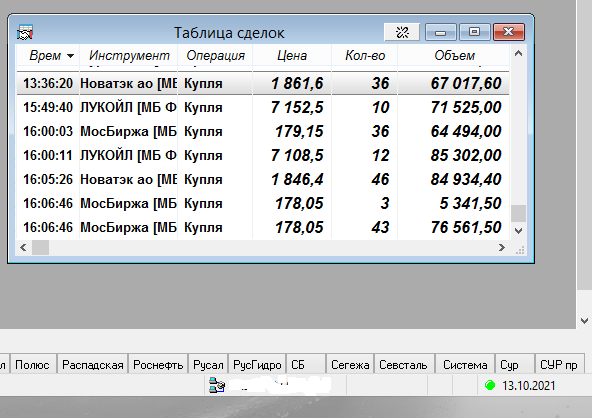
Task: Switch to the Система tab
Action: point(465,365)
